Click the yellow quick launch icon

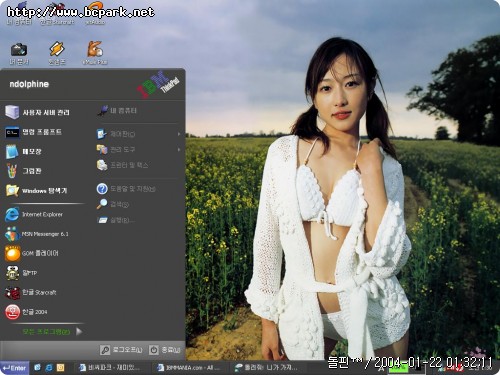tap(60, 368)
